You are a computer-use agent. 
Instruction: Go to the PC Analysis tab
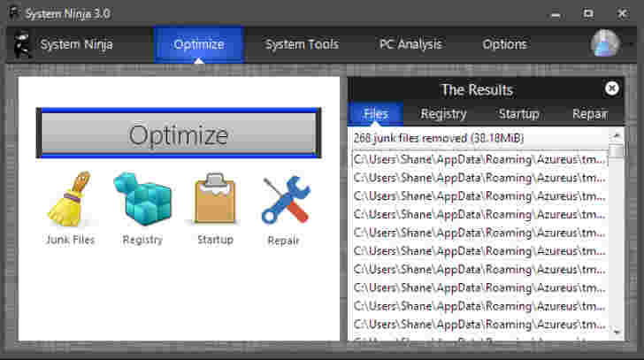click(410, 44)
